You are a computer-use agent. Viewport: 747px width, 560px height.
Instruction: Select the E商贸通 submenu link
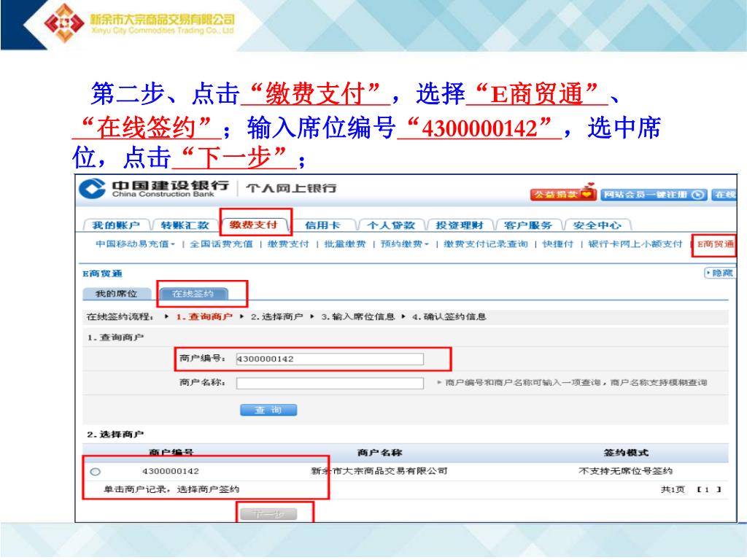[x=716, y=244]
